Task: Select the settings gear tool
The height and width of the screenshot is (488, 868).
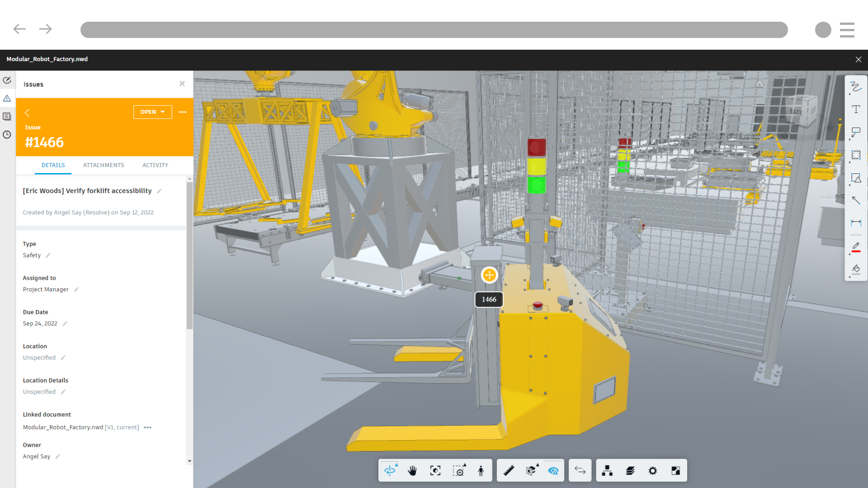Action: tap(653, 471)
